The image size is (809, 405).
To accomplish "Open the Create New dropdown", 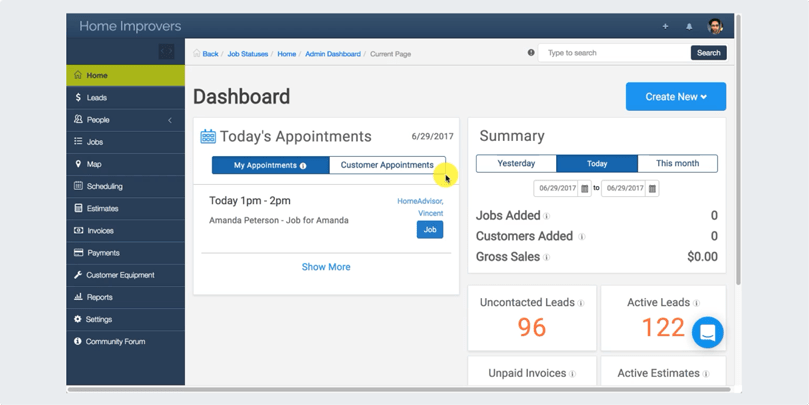I will coord(675,97).
